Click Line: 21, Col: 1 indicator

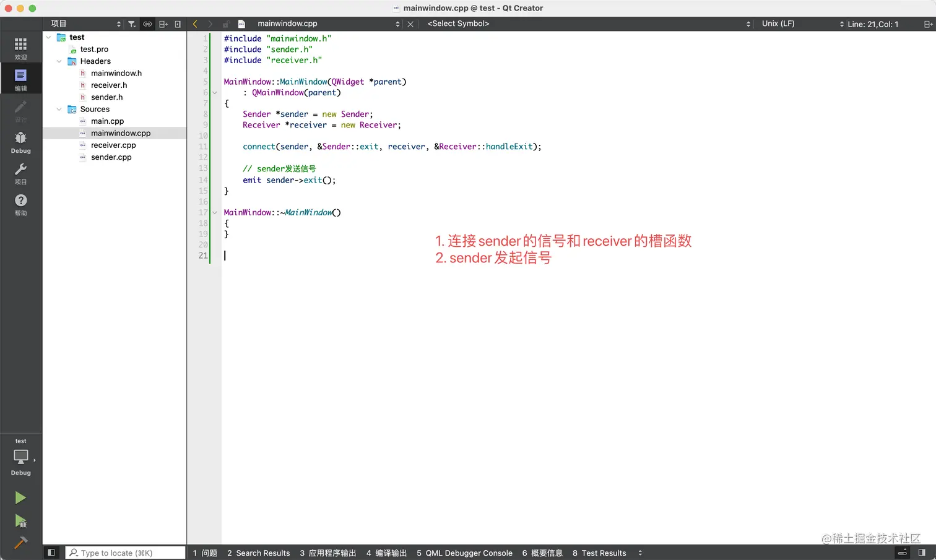click(873, 24)
